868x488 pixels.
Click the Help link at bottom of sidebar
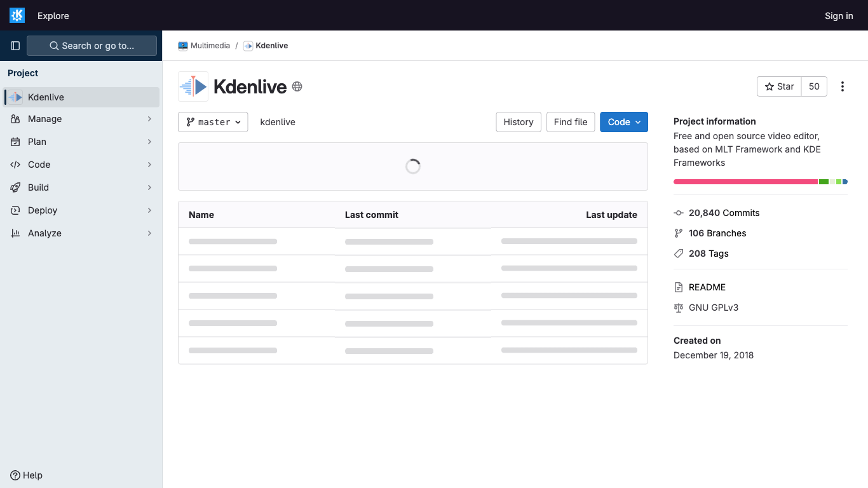click(x=27, y=475)
